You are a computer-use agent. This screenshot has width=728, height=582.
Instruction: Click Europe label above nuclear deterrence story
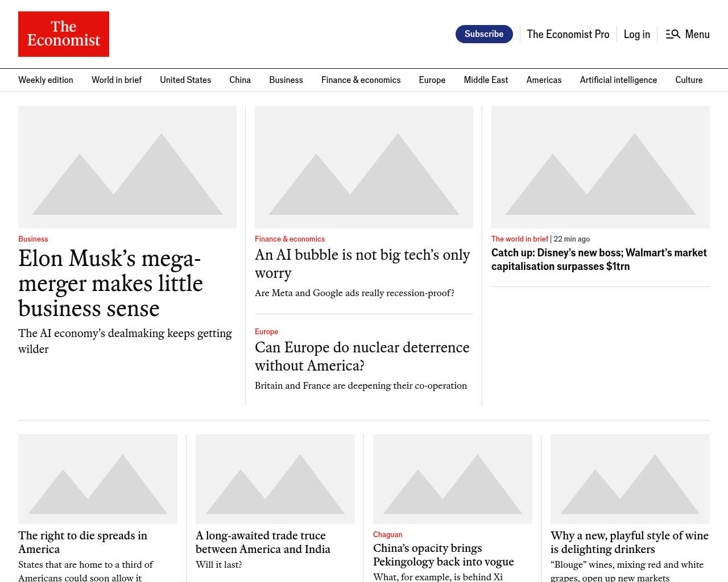266,332
